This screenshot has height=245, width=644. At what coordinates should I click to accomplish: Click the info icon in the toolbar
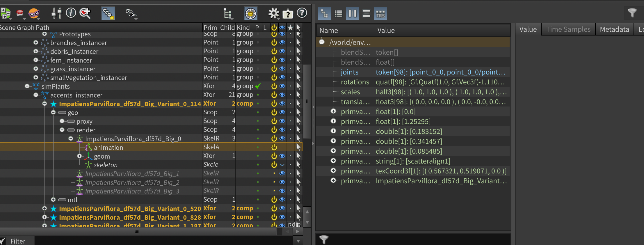71,13
